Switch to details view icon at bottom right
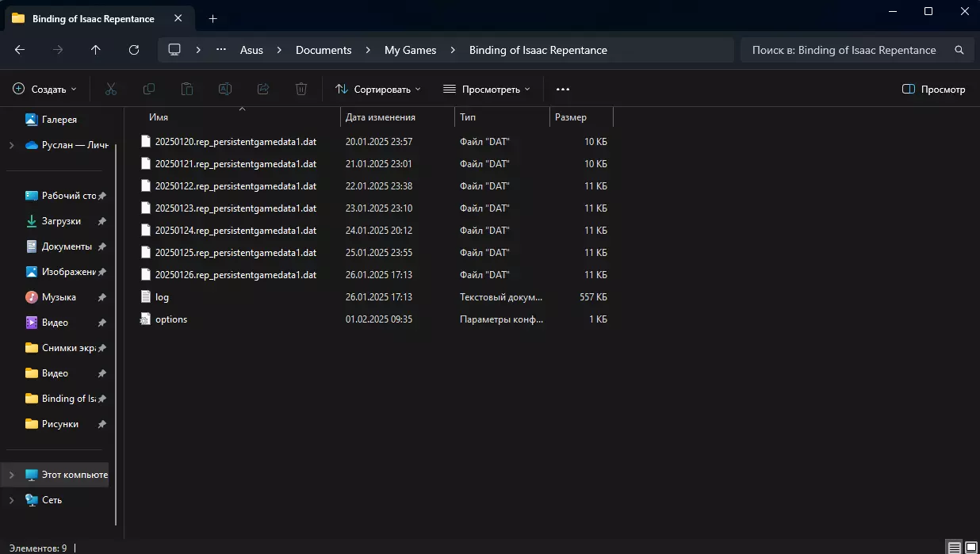Screen dimensions: 980x554 pos(955,548)
